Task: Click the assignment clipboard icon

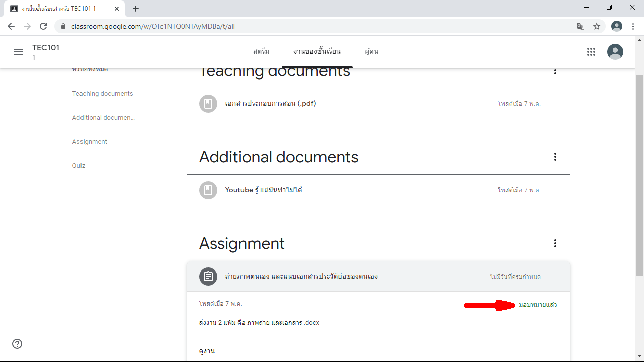Action: click(x=208, y=276)
